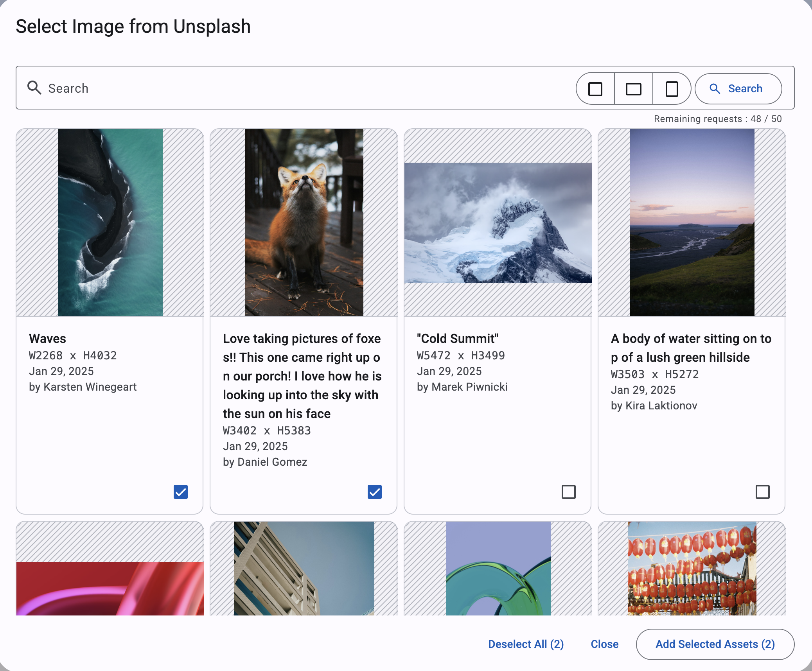Select the red abstract shapes thumbnail
This screenshot has width=812, height=671.
click(110, 588)
